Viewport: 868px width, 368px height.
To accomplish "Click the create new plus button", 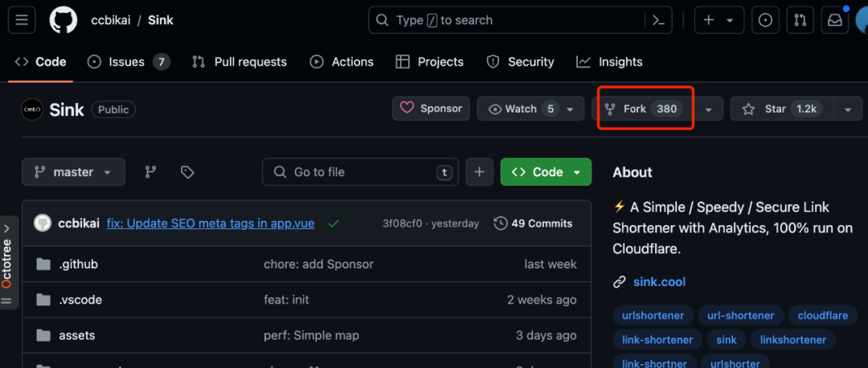I will (709, 20).
